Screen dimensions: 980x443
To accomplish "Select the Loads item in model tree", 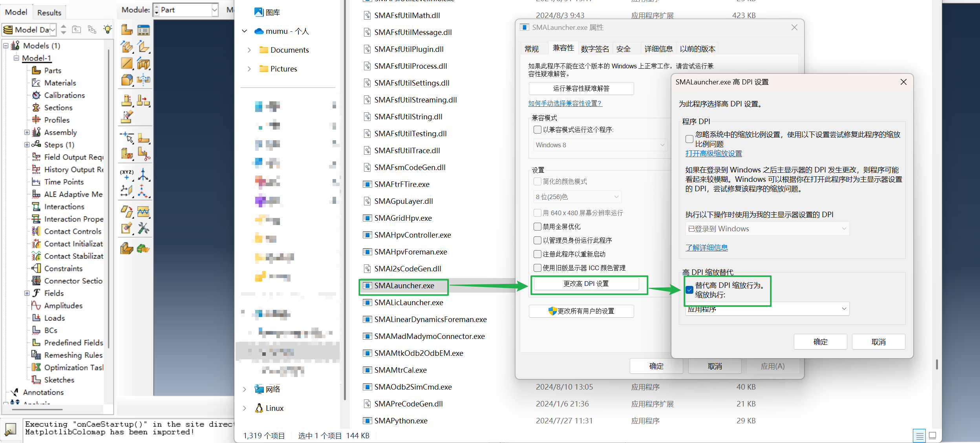I will pos(54,318).
